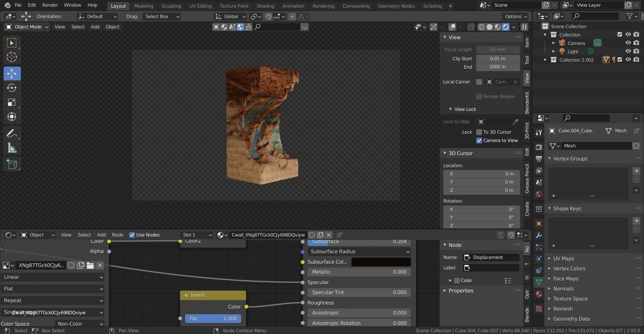Open the Object Mode dropdown
This screenshot has width=644, height=334.
pyautogui.click(x=27, y=27)
